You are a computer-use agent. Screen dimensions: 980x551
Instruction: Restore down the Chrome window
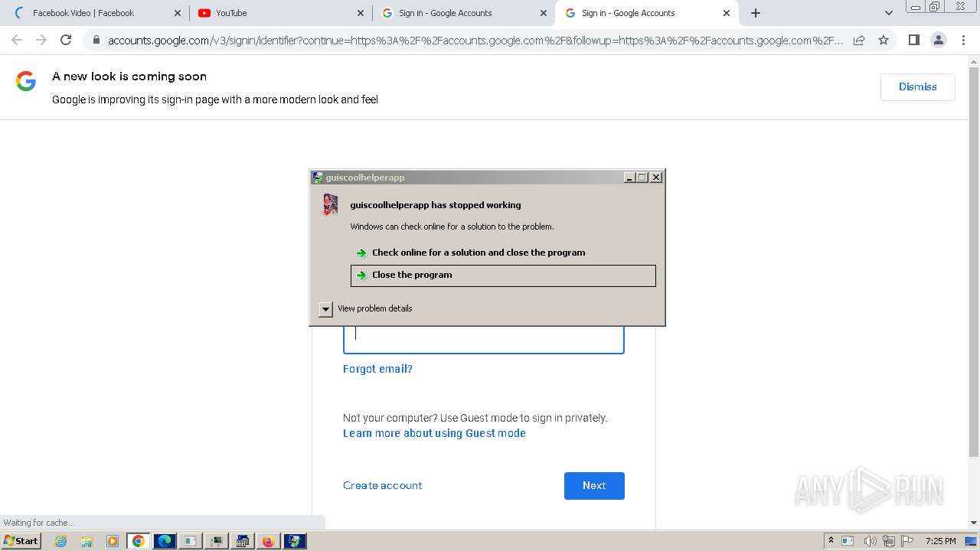935,7
